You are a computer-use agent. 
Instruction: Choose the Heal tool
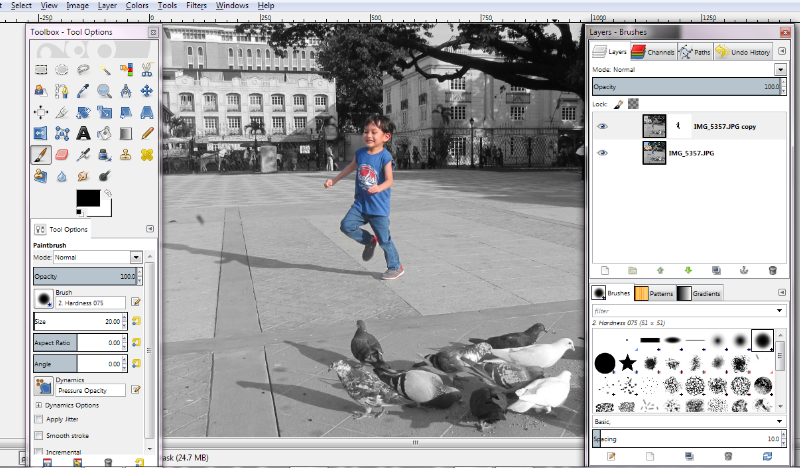tap(147, 155)
